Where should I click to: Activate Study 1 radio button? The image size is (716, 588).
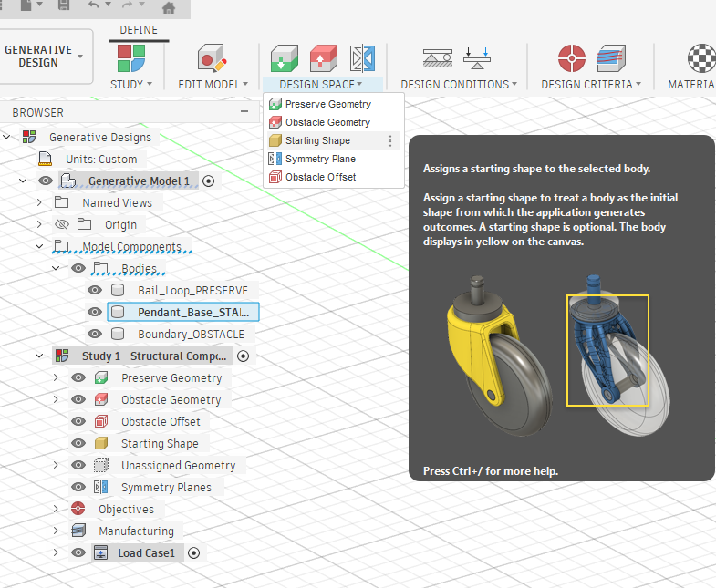244,356
